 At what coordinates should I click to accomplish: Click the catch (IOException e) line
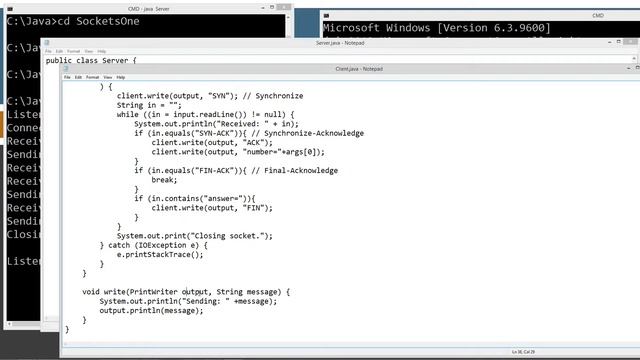tap(153, 245)
